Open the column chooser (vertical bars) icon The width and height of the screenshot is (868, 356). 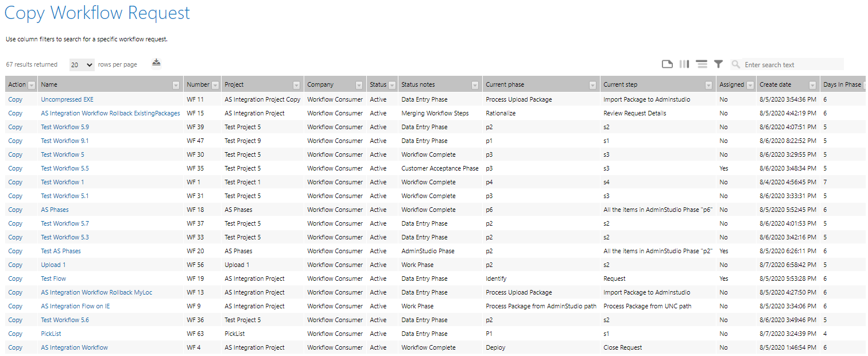(684, 64)
